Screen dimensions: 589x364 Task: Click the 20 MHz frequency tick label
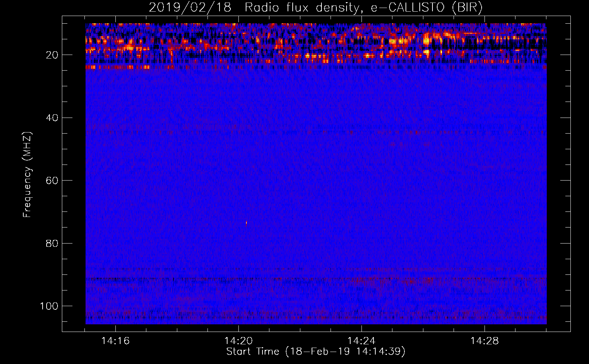(52, 55)
